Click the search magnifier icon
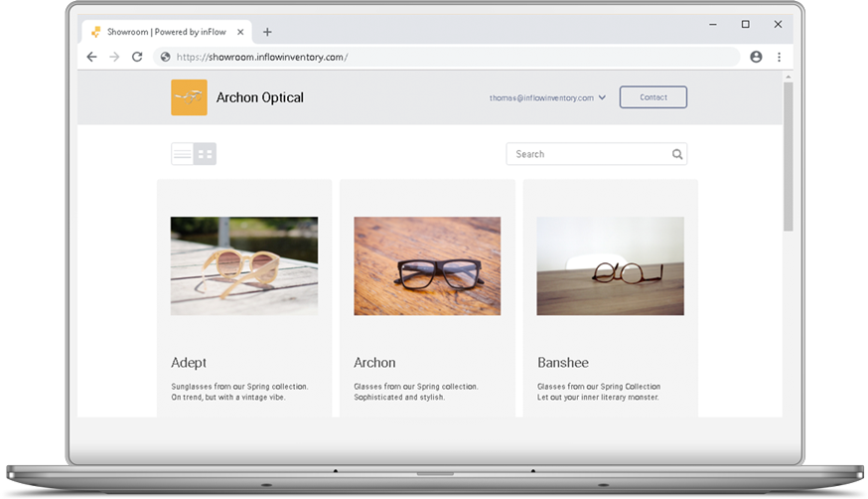 677,154
